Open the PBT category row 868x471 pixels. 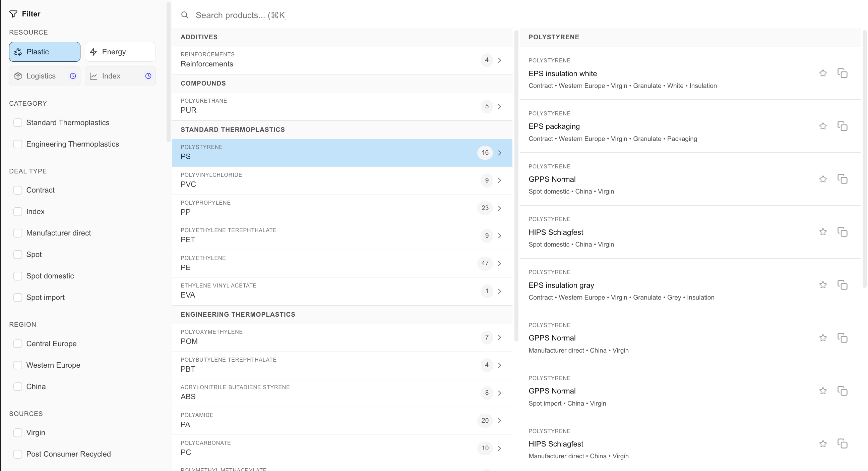click(x=342, y=365)
